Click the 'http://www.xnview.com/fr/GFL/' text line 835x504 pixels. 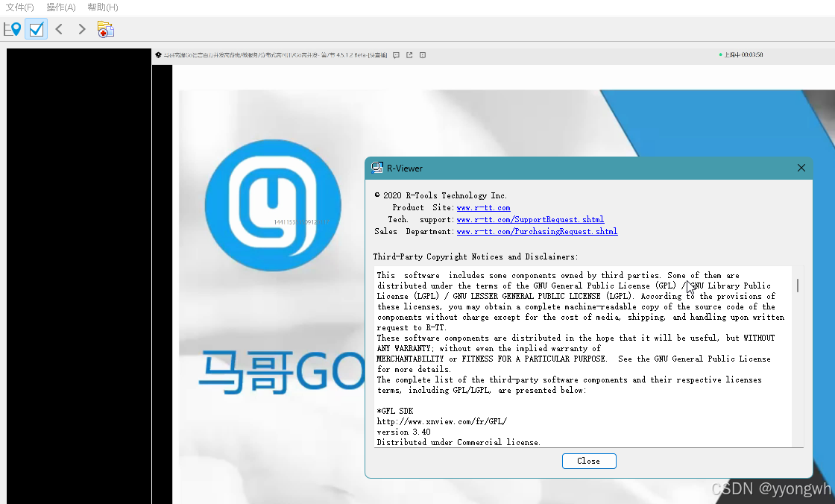click(x=442, y=421)
